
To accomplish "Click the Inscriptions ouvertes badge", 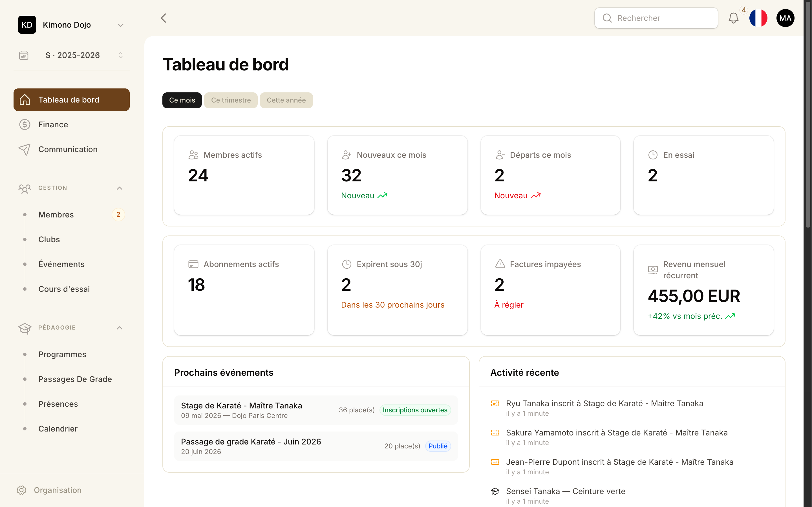I will [415, 410].
